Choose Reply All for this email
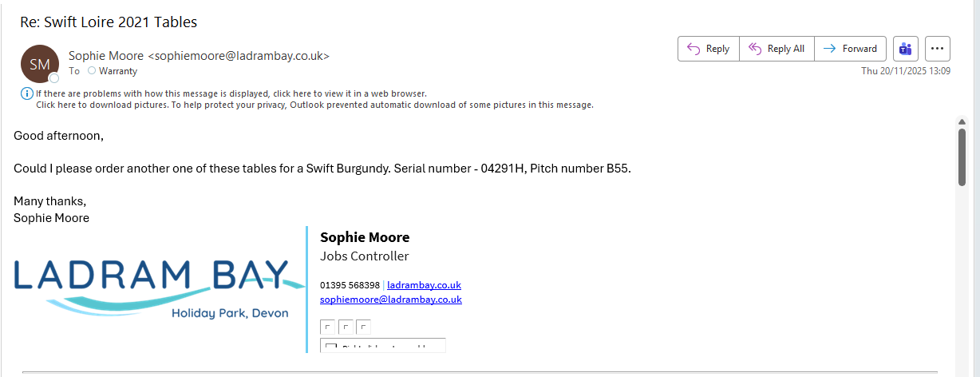The width and height of the screenshot is (980, 377). click(776, 49)
